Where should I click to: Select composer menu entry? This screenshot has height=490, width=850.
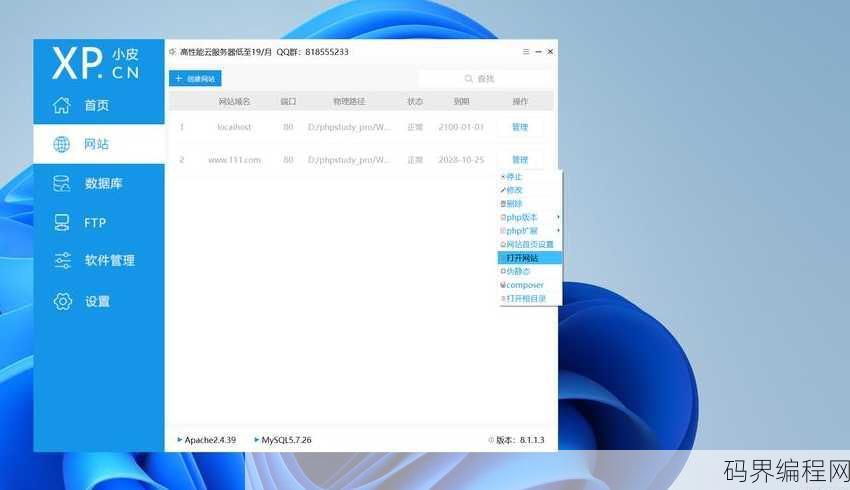click(x=530, y=285)
